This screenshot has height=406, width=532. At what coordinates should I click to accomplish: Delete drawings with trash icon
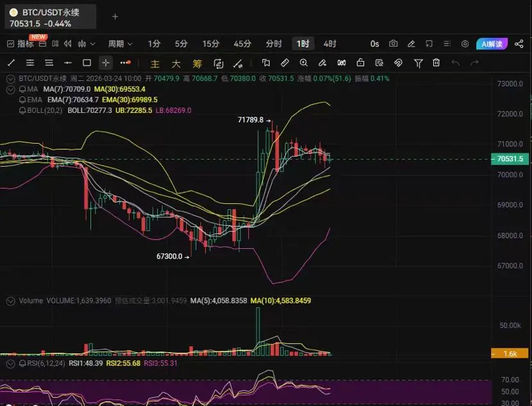pyautogui.click(x=436, y=63)
